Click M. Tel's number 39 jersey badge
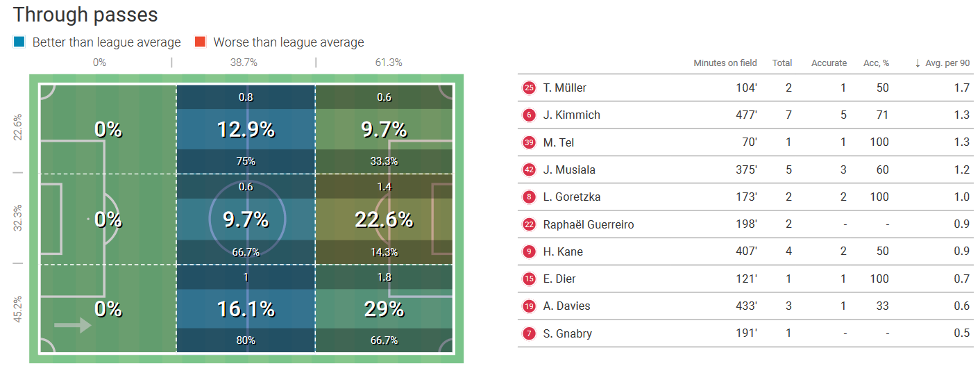The height and width of the screenshot is (373, 980). point(530,142)
